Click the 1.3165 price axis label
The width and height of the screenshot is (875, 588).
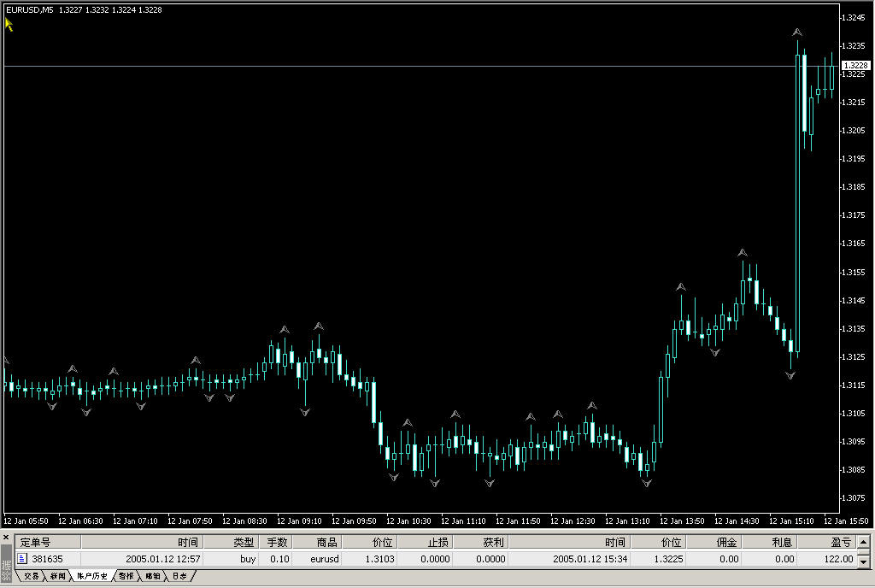(854, 244)
